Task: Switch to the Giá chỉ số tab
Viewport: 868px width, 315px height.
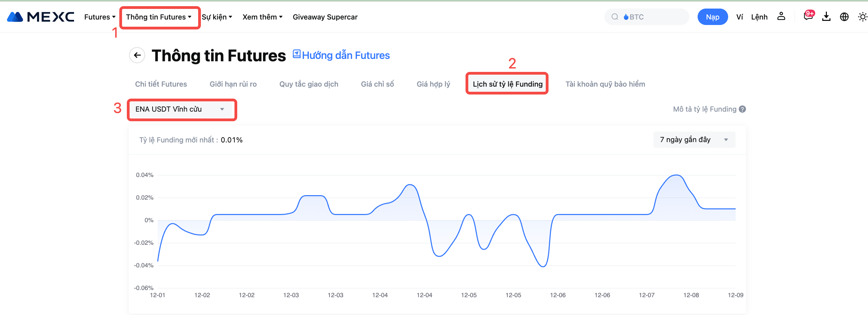Action: point(377,84)
